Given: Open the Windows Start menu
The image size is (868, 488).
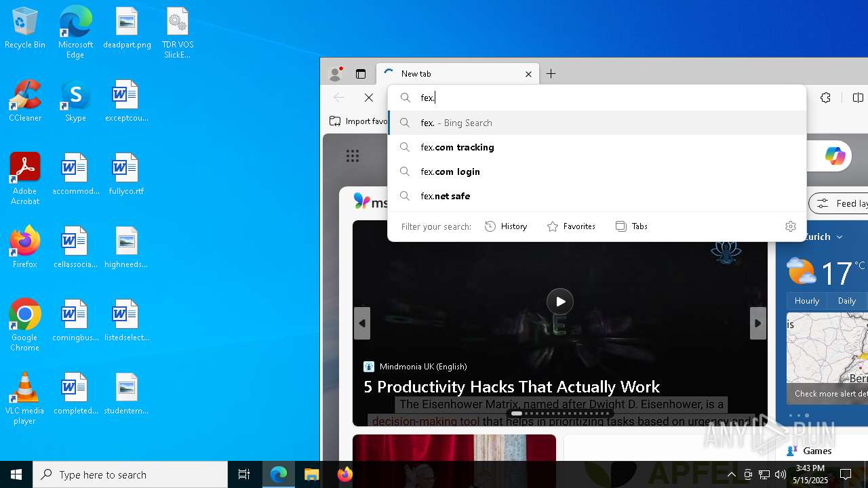Looking at the screenshot, I should click(x=16, y=474).
